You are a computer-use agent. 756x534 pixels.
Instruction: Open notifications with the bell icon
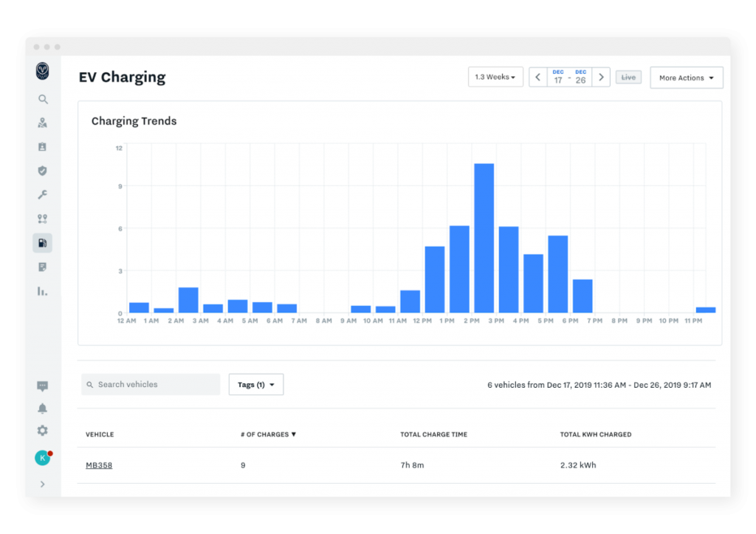coord(43,408)
